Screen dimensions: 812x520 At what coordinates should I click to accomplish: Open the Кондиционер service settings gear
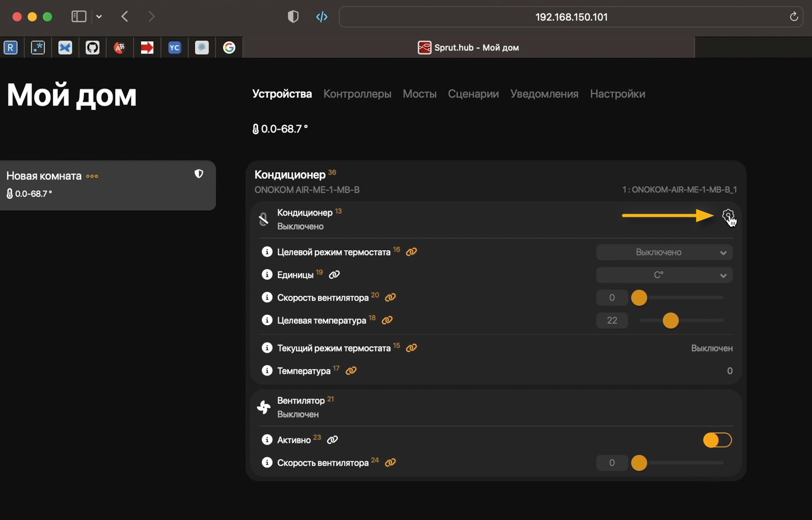coord(728,216)
